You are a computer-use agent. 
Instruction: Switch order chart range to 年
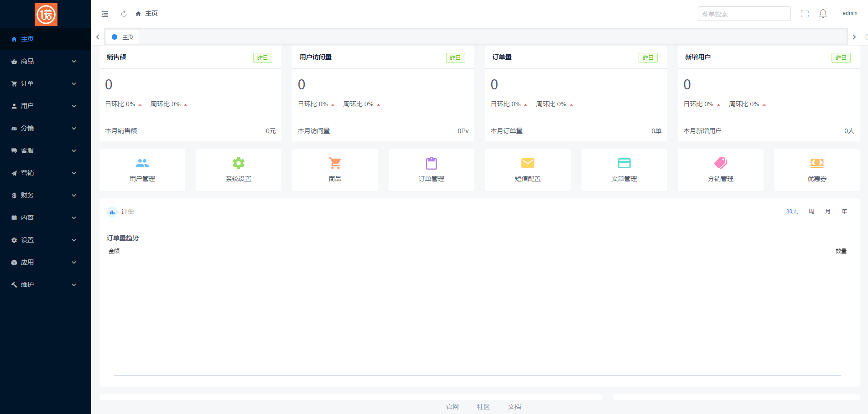[x=844, y=211]
